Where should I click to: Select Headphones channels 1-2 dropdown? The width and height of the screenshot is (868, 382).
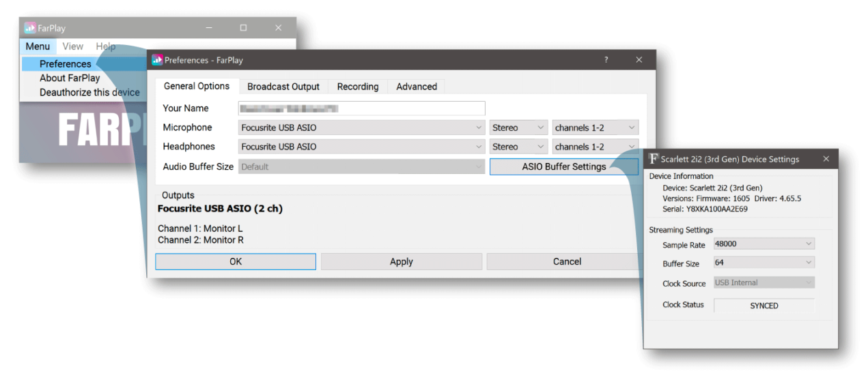tap(595, 147)
